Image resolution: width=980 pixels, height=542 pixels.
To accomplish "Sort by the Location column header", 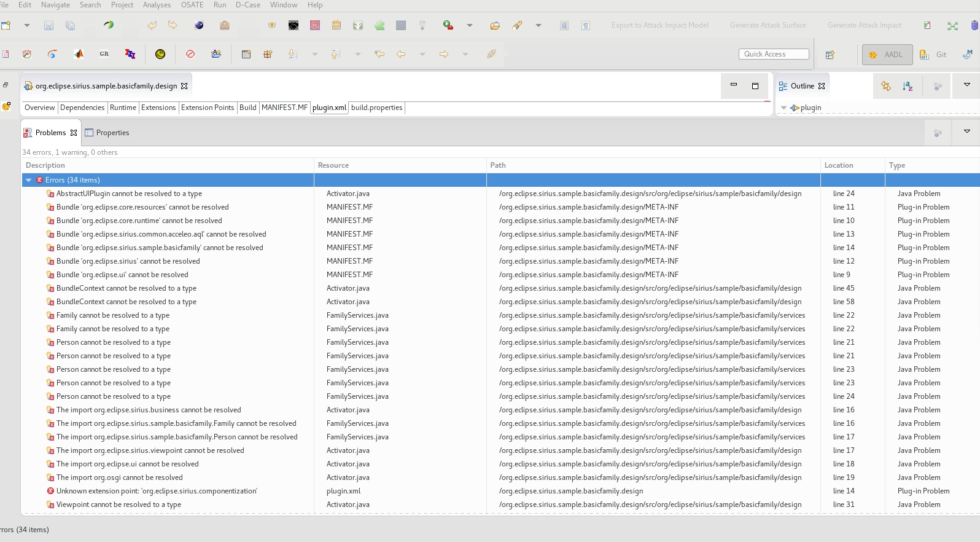I will tap(852, 165).
